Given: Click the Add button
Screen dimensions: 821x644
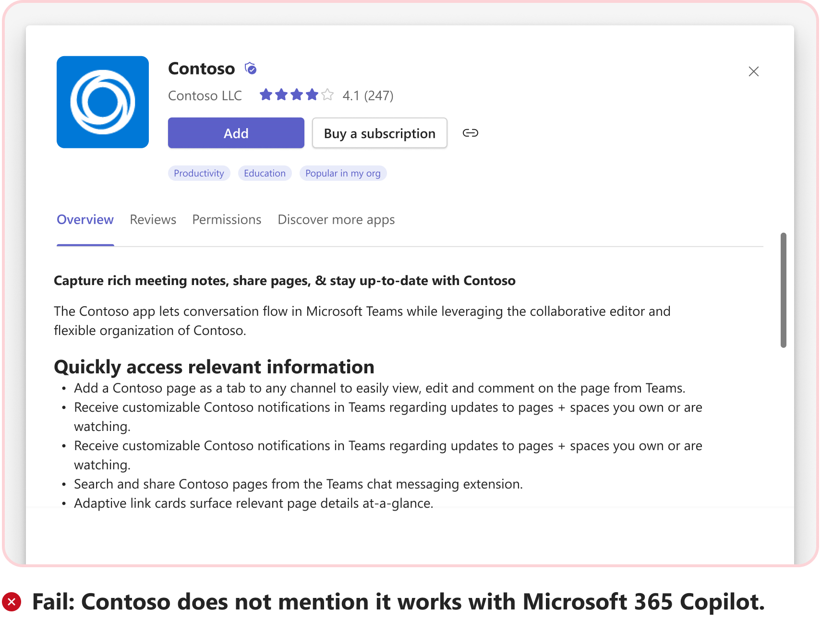Looking at the screenshot, I should click(236, 133).
